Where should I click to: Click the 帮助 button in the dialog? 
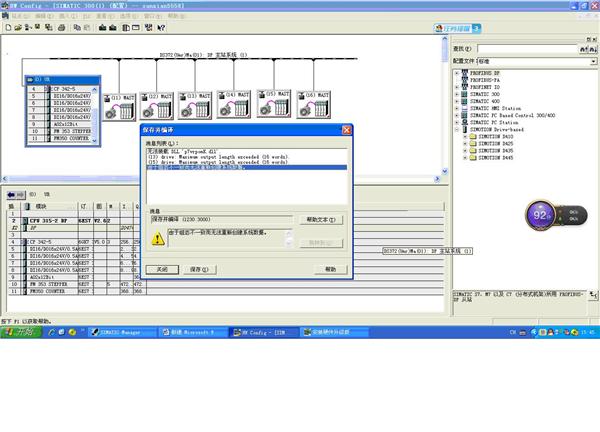[x=331, y=269]
